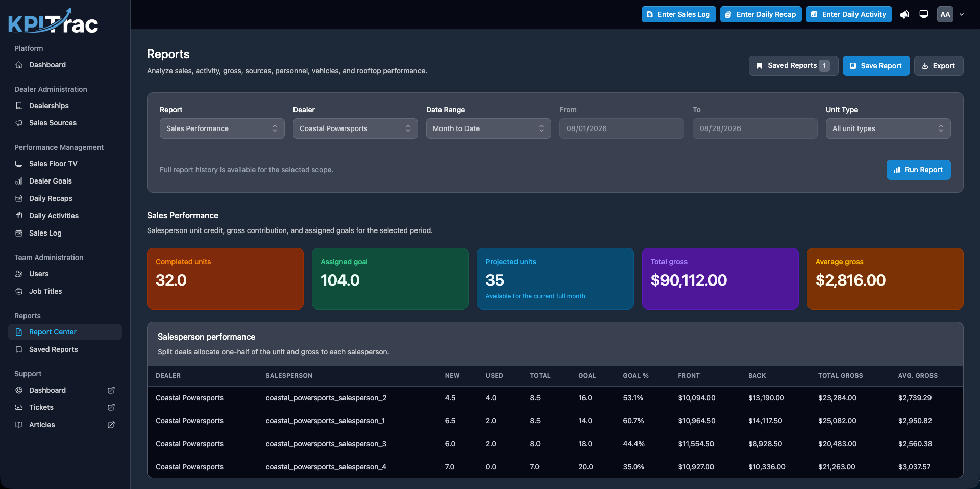Click the SALESPERSON column header

coord(289,376)
